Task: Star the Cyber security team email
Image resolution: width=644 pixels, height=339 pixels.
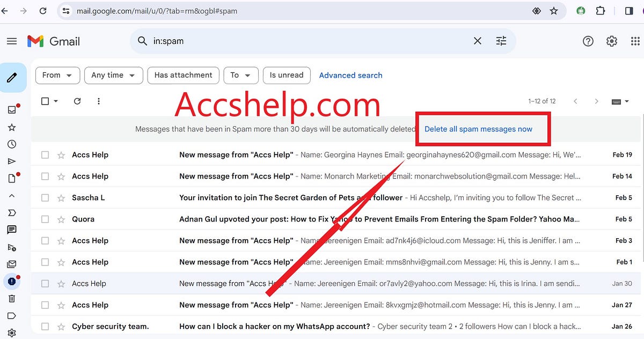Action: pyautogui.click(x=61, y=326)
